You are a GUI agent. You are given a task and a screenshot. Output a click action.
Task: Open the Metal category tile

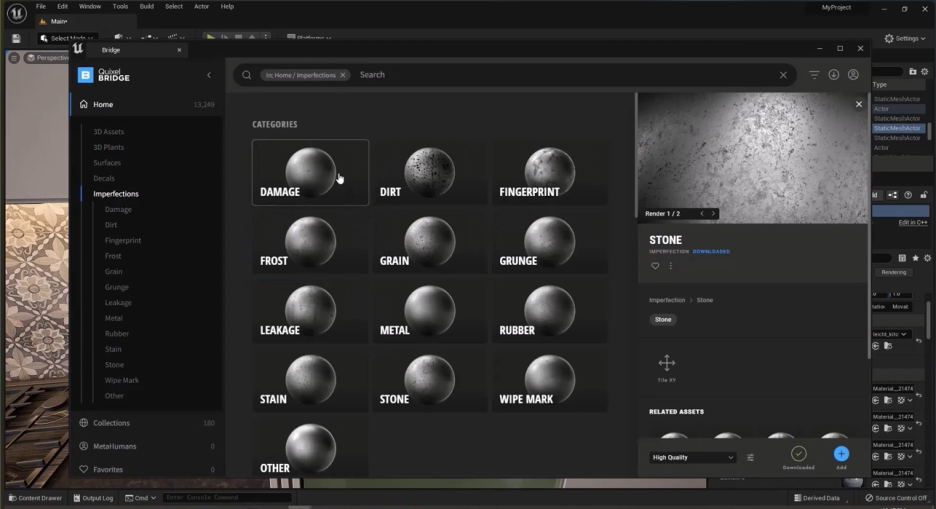click(x=430, y=311)
